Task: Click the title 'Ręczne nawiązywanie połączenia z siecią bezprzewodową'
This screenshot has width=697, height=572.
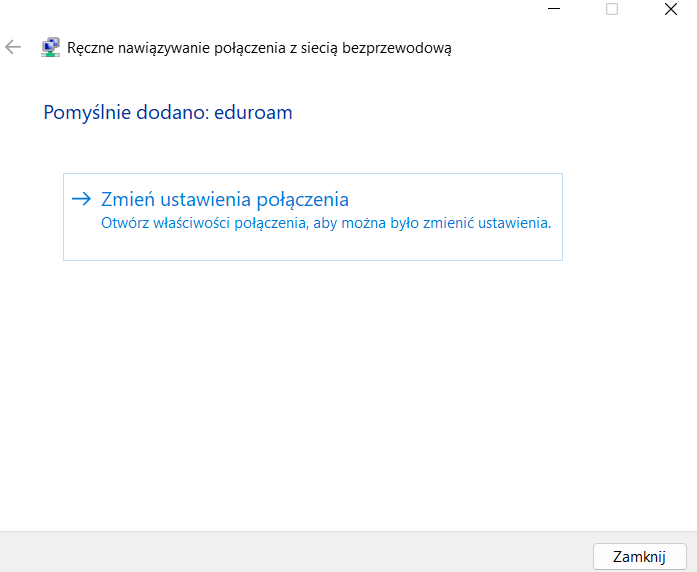Action: click(259, 48)
